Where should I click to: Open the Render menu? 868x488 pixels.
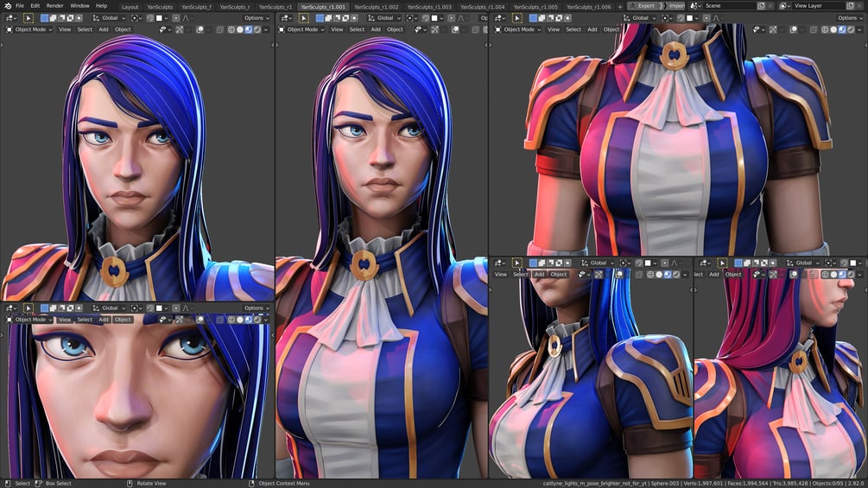click(54, 5)
